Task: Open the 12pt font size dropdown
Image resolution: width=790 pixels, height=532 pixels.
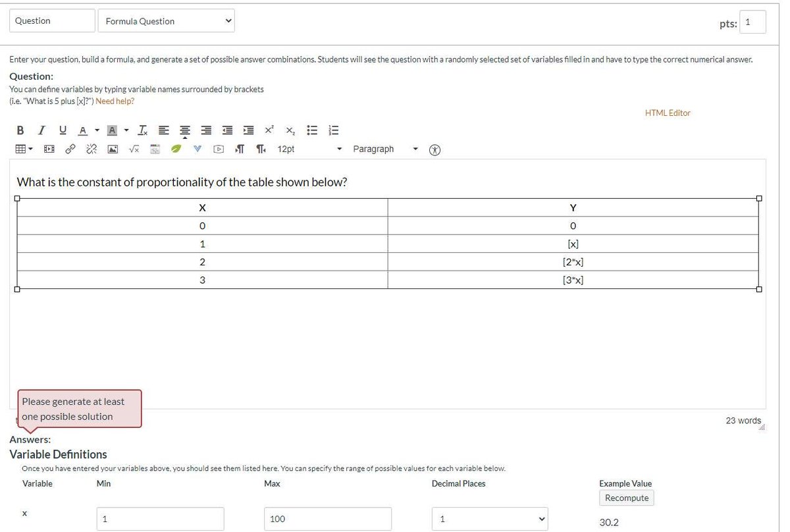Action: [x=309, y=149]
